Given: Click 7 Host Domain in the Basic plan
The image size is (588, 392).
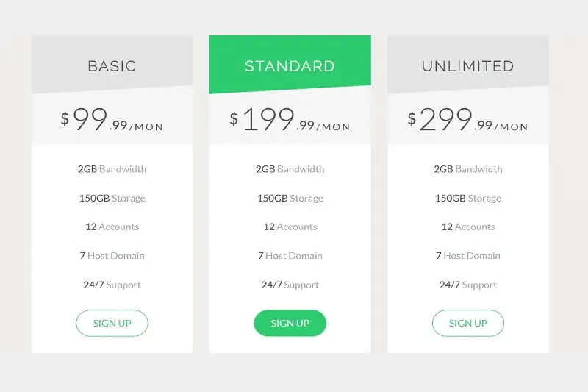Looking at the screenshot, I should pyautogui.click(x=112, y=256).
